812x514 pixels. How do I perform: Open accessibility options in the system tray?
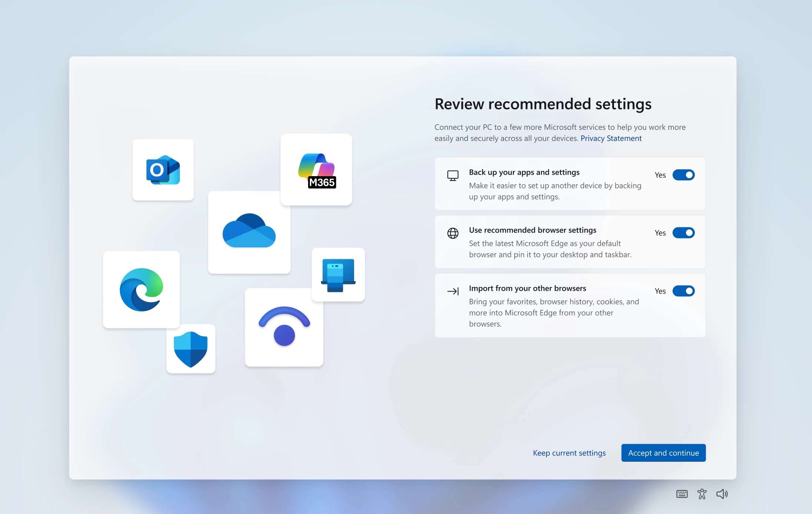pyautogui.click(x=702, y=494)
